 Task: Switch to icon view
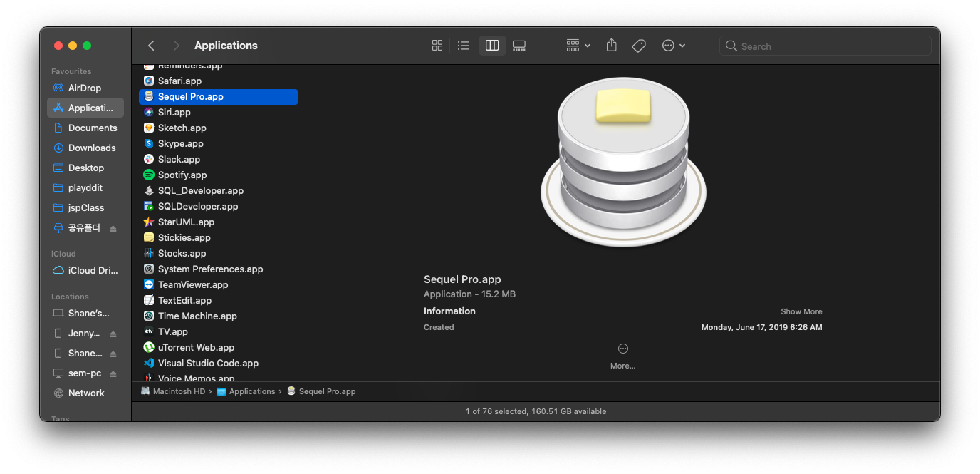click(x=437, y=46)
